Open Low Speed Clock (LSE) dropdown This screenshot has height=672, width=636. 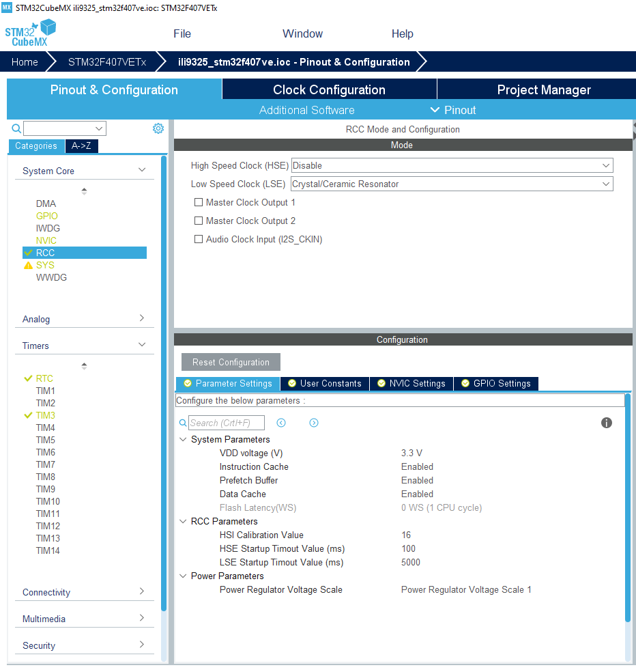click(x=452, y=184)
